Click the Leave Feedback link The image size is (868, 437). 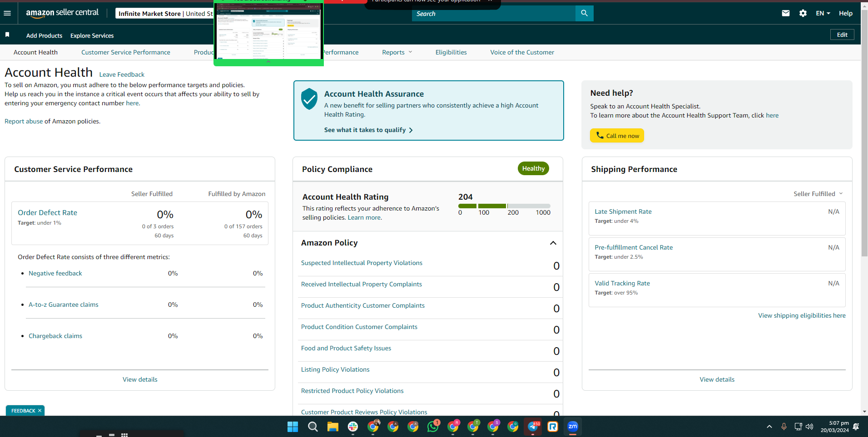[x=122, y=74]
